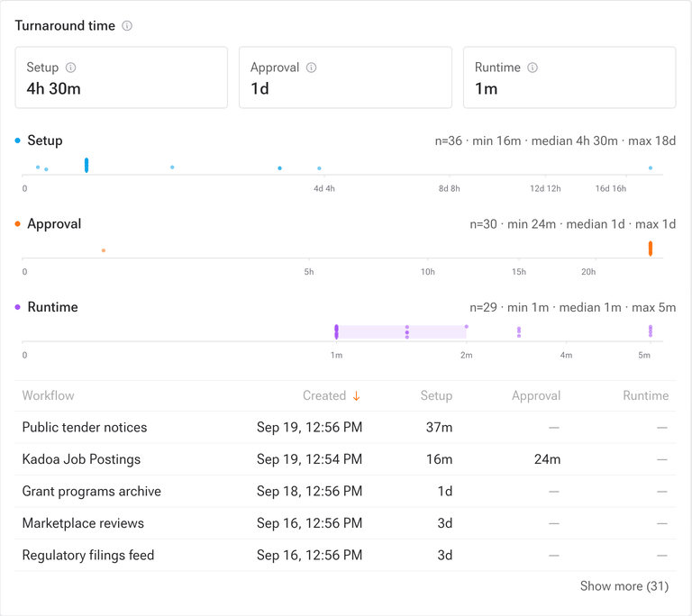Open Regulatory filings feed workflow
This screenshot has width=692, height=616.
(87, 555)
